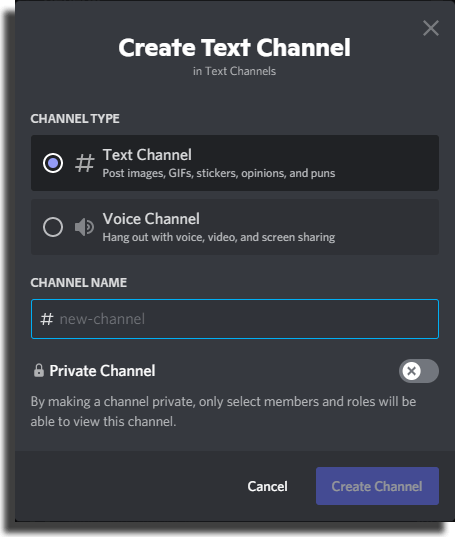Select the Text Channel radio button
455x537 pixels.
pos(53,163)
